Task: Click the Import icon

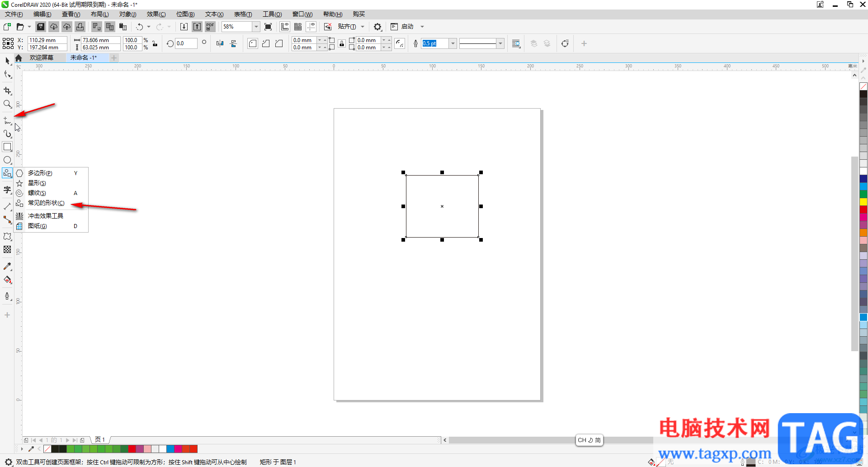Action: coord(184,27)
